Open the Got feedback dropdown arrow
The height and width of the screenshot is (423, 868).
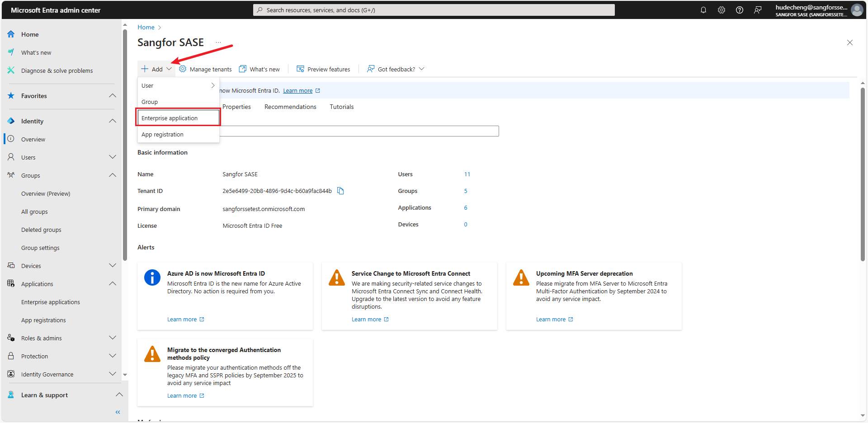[421, 69]
